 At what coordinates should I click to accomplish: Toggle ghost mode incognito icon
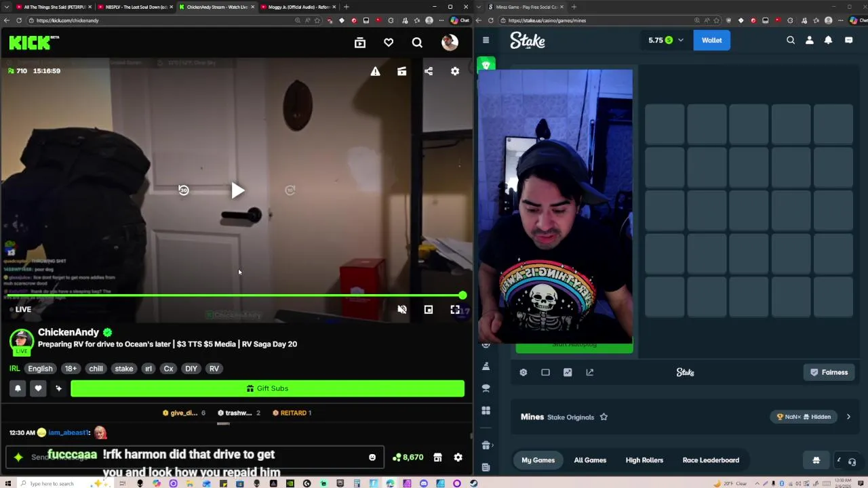[816, 460]
